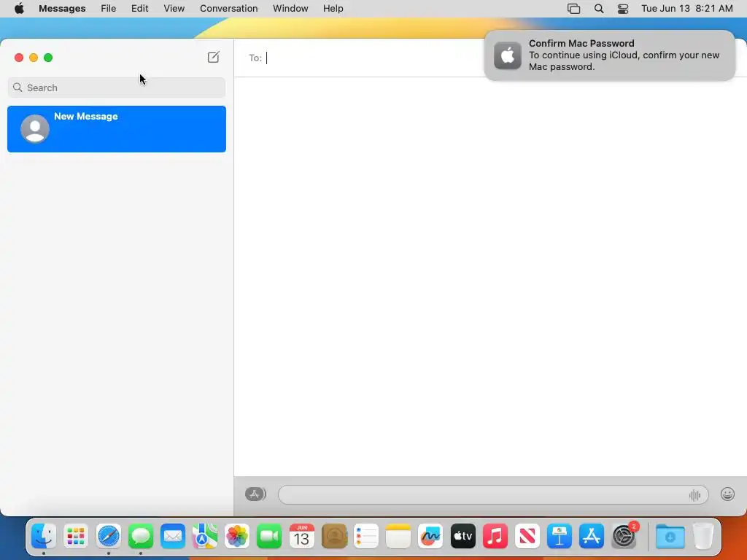747x560 pixels.
Task: Open the Apps drawer in the message bar
Action: 255,494
